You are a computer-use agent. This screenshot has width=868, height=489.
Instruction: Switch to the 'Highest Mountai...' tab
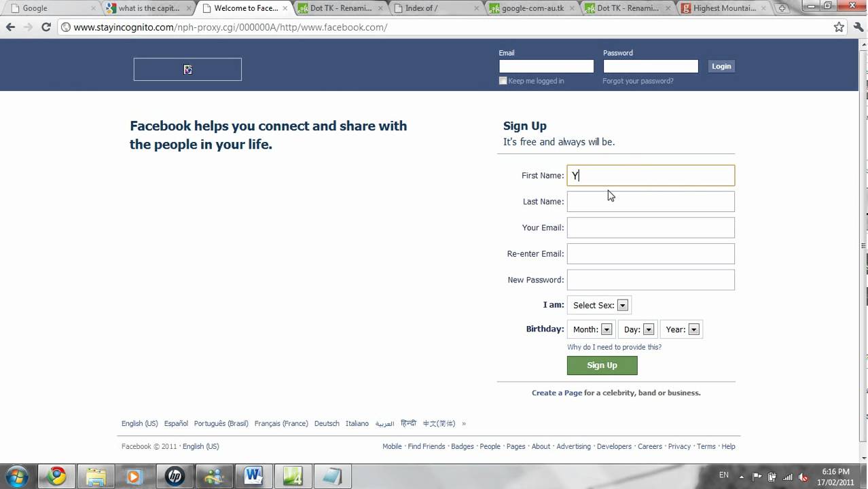723,9
